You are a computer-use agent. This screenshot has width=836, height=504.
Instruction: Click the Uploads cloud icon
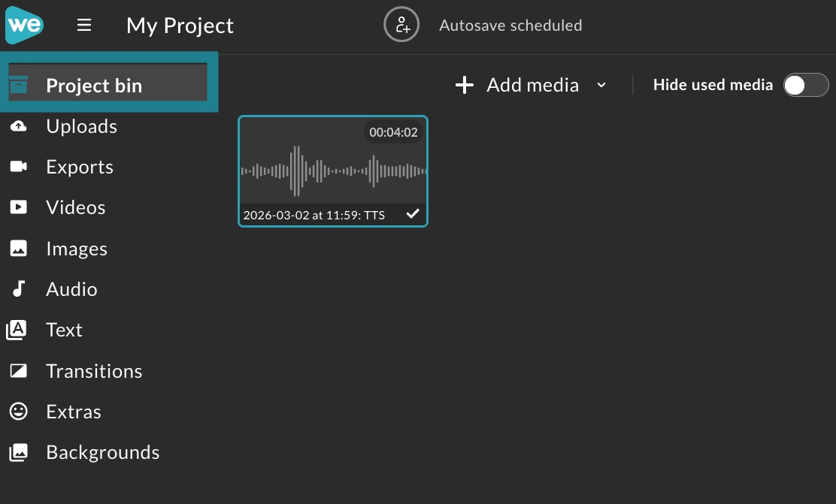[19, 126]
